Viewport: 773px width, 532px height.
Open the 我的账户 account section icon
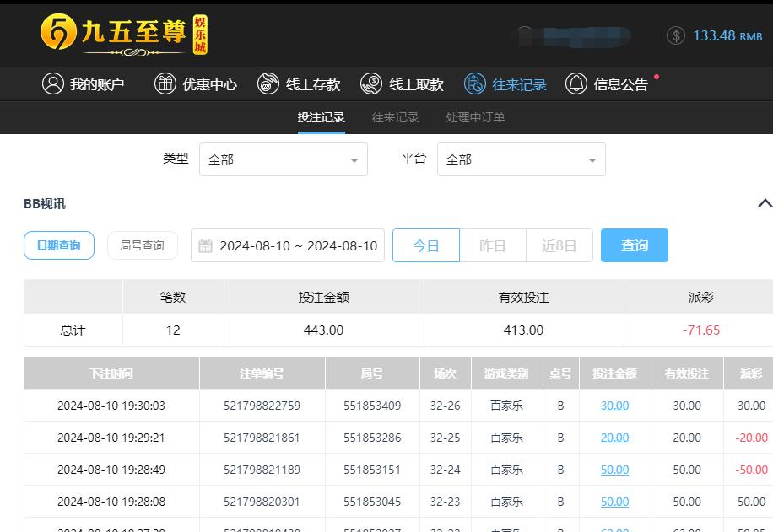[52, 83]
